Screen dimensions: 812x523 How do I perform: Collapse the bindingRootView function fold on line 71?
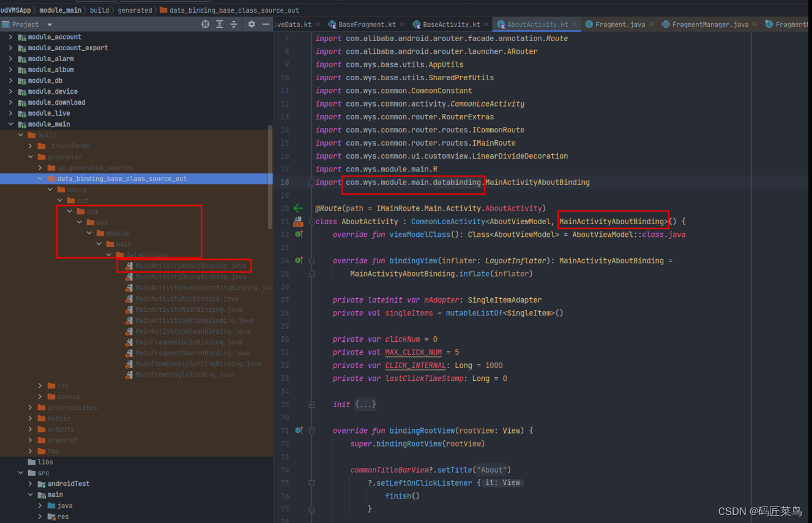[x=312, y=431]
